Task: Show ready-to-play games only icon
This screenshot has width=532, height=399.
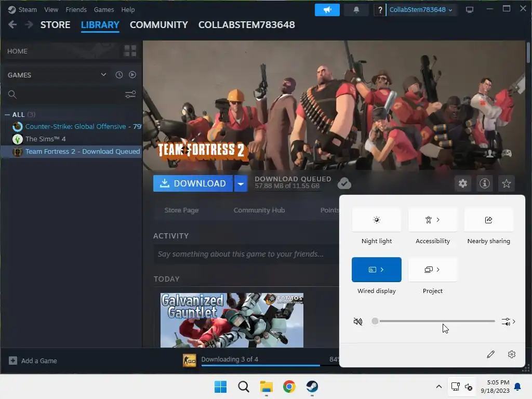Action: [132, 75]
